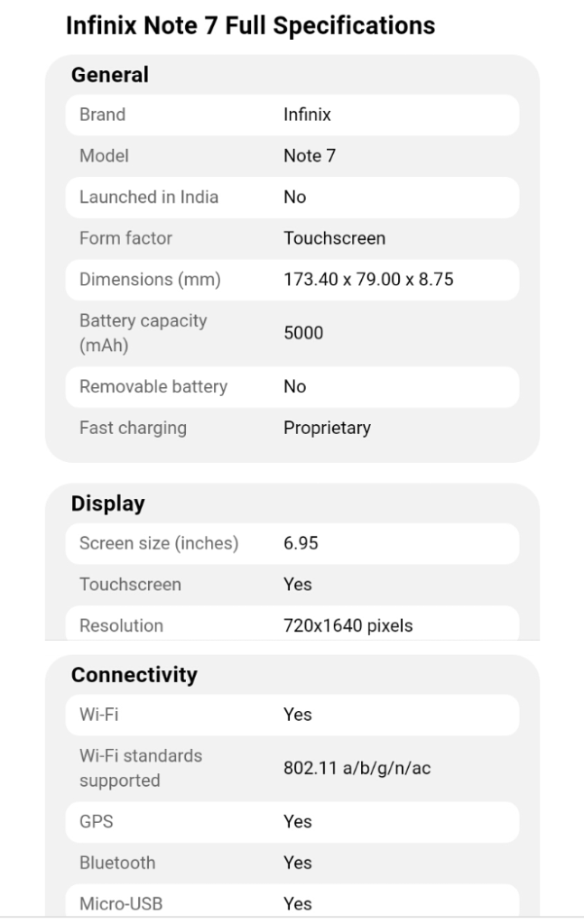Click the Infinix Note 7 Full Specifications heading
Viewport: 584px width, 924px height.
coord(250,26)
